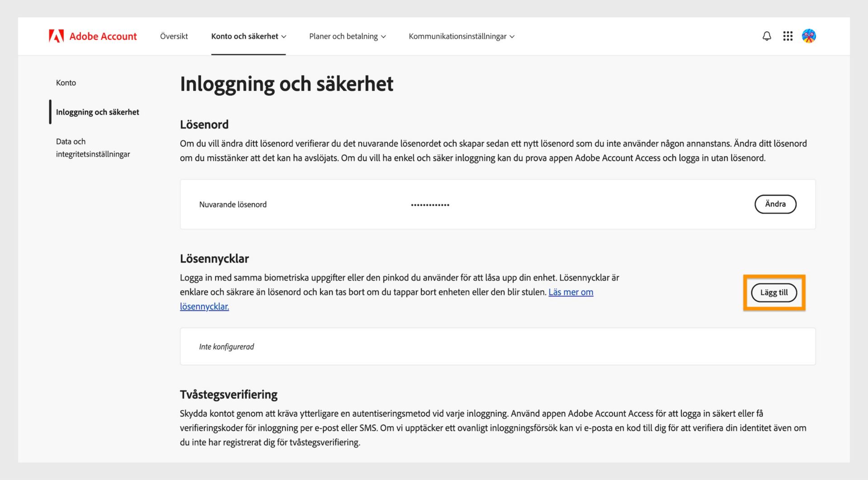Click the hidden current password dots
Viewport: 868px width, 480px height.
tap(430, 204)
